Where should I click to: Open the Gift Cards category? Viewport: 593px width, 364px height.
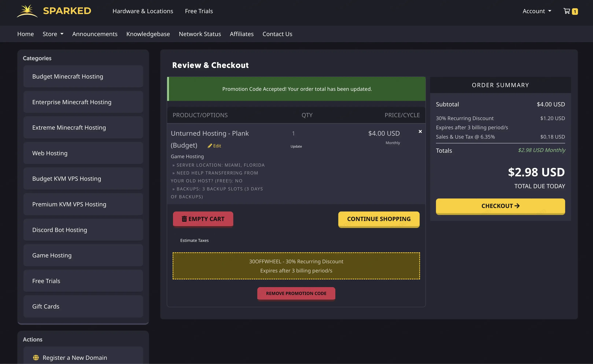coord(83,307)
